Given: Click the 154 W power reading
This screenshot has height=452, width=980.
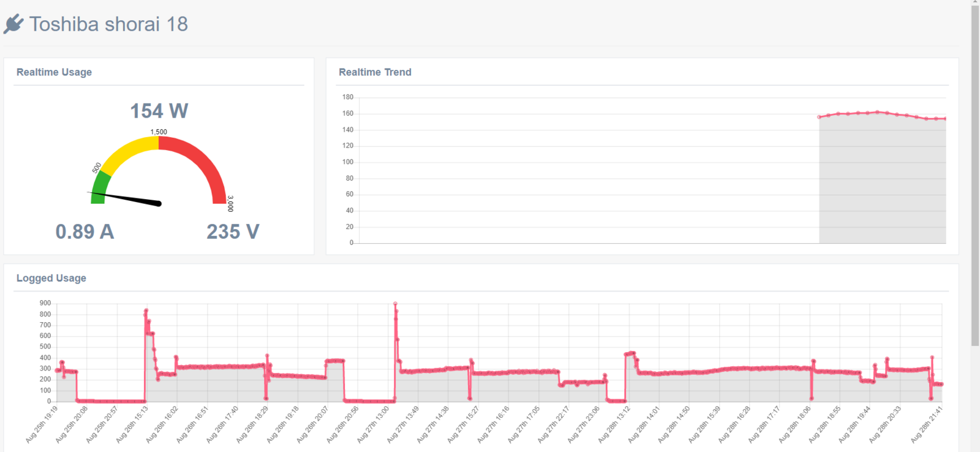Looking at the screenshot, I should click(159, 111).
